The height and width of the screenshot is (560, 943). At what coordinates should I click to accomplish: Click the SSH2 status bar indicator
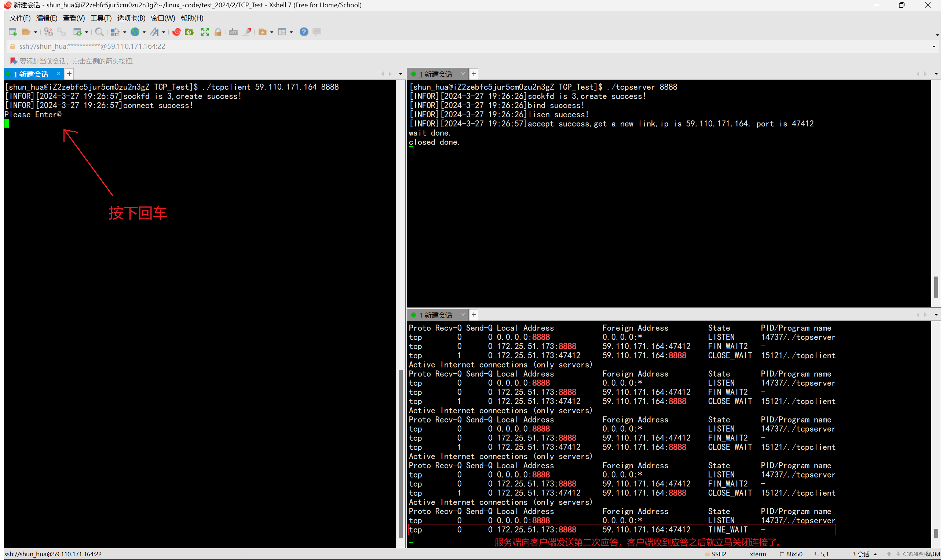716,554
